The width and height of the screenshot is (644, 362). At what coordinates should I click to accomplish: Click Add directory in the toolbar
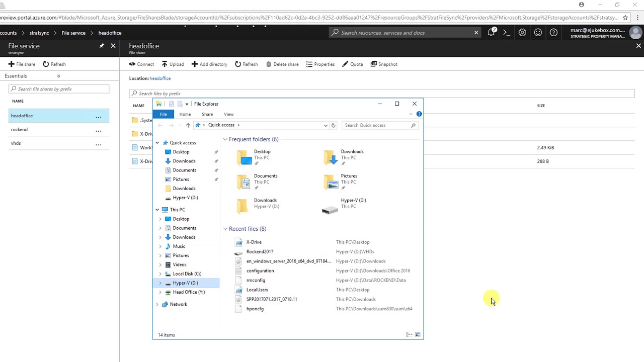209,64
